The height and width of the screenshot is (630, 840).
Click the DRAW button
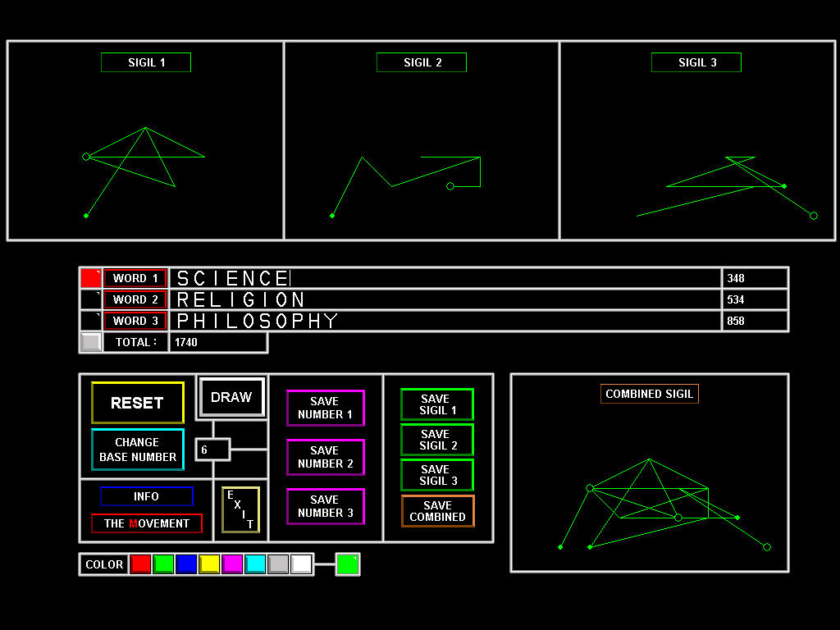click(x=232, y=397)
